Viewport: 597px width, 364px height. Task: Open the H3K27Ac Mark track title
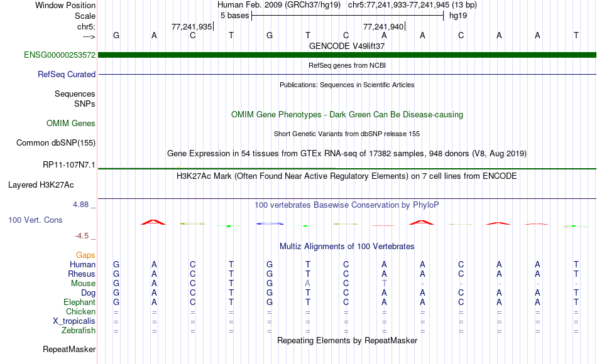(347, 176)
